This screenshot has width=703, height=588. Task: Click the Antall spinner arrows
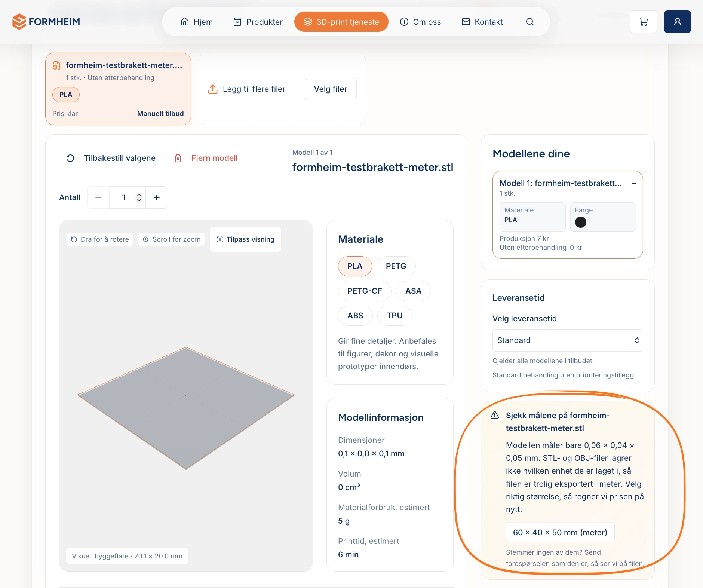pyautogui.click(x=139, y=197)
